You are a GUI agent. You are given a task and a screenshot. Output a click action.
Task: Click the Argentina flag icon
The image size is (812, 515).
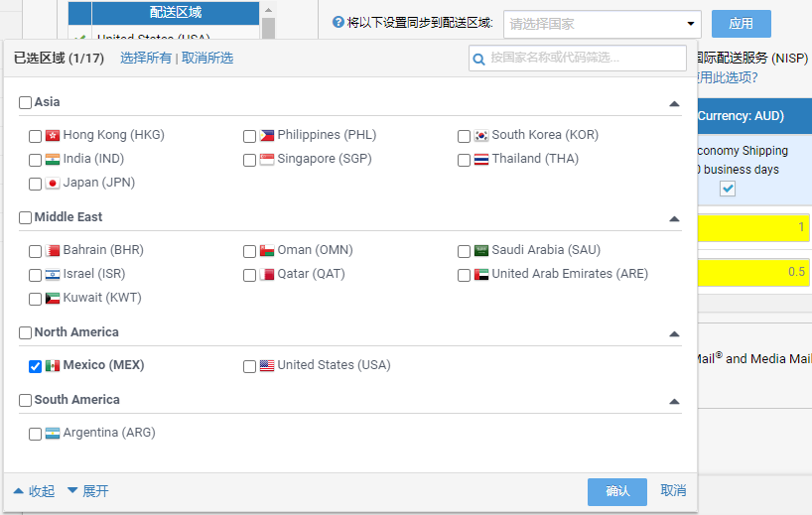click(x=53, y=434)
